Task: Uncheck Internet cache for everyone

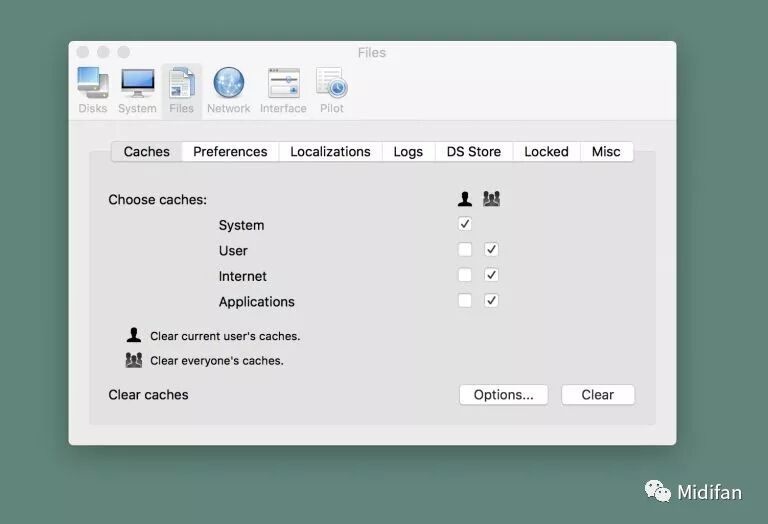Action: [491, 275]
